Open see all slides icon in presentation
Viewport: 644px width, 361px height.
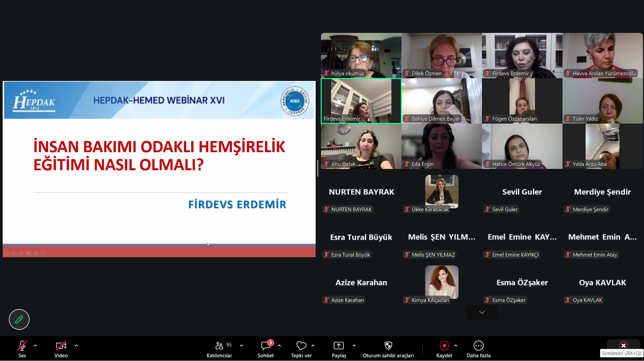(x=29, y=254)
